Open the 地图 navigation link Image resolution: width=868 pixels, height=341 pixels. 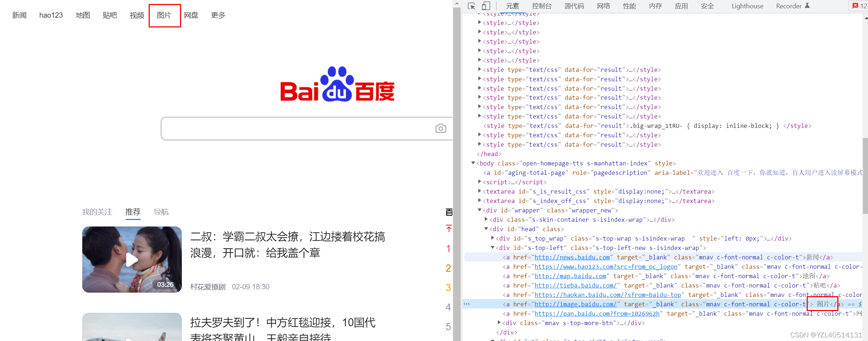[x=83, y=15]
